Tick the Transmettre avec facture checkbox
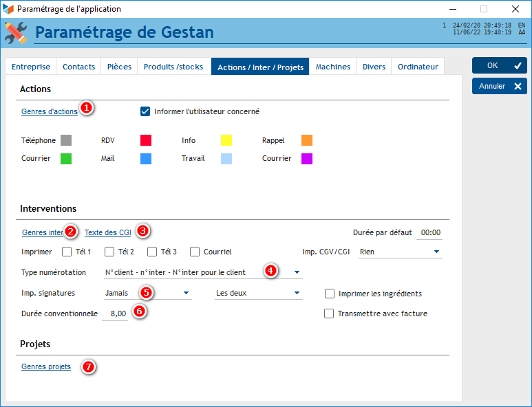 click(330, 313)
